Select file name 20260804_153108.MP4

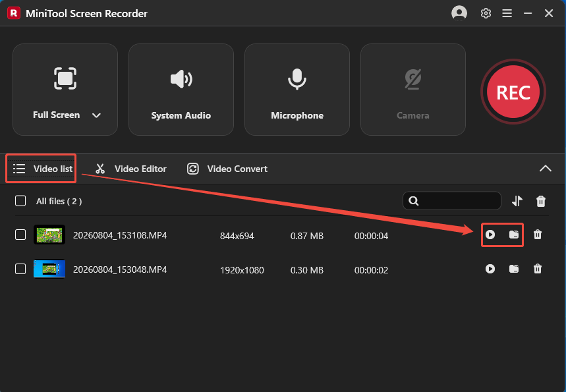pyautogui.click(x=120, y=235)
